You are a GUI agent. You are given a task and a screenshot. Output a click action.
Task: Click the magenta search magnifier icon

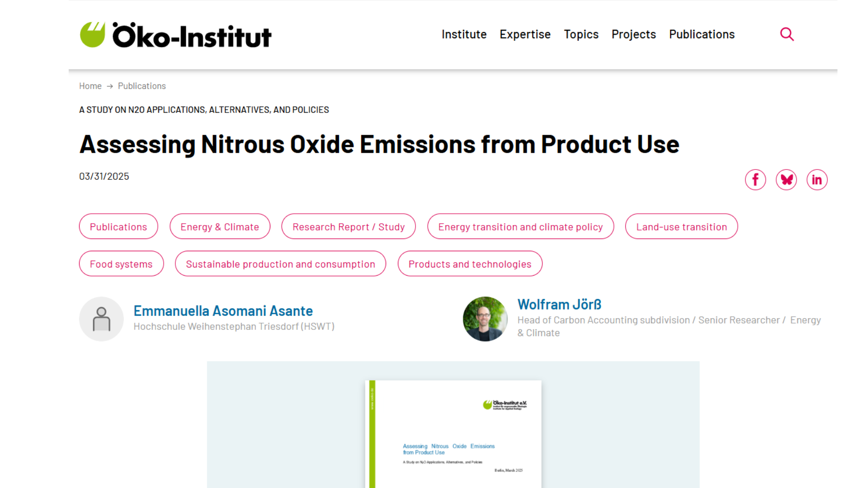787,34
